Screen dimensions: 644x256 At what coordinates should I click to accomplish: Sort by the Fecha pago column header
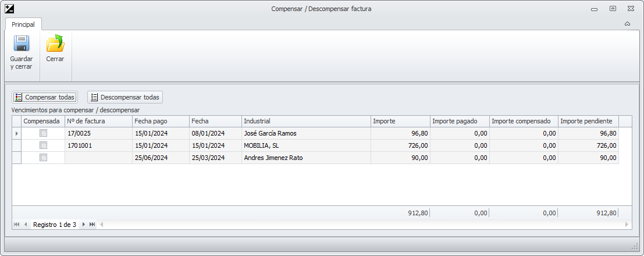coord(161,121)
